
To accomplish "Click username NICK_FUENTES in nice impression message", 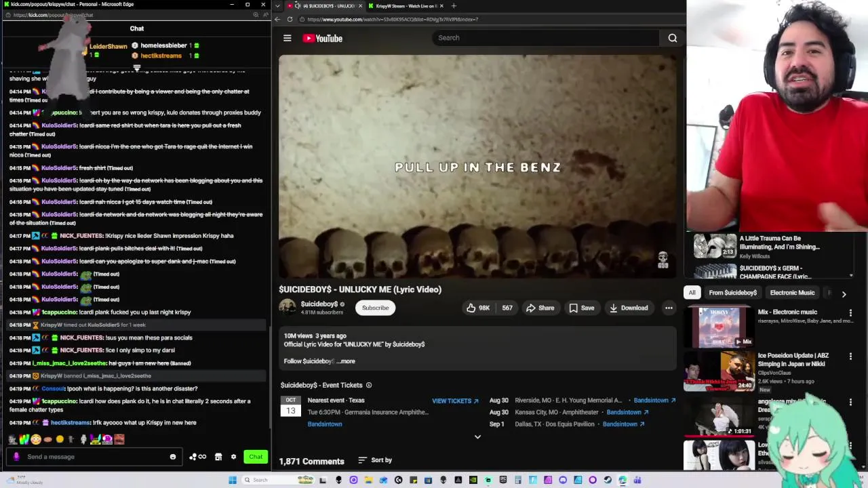I will 81,236.
